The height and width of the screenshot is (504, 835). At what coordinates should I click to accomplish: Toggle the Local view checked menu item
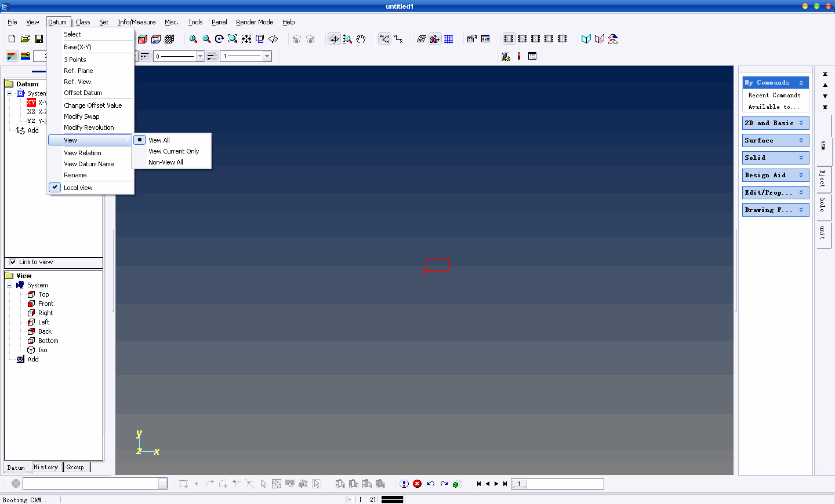coord(91,188)
